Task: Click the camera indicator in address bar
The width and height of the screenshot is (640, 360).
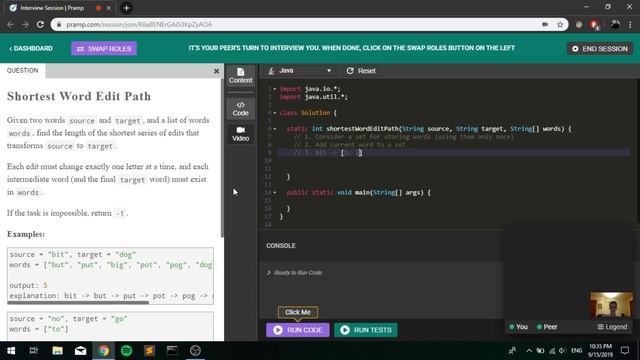Action: pos(545,24)
